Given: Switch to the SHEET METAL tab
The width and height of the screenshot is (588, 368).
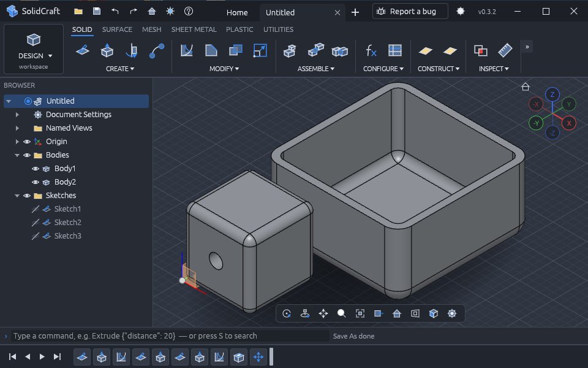Looking at the screenshot, I should [194, 29].
